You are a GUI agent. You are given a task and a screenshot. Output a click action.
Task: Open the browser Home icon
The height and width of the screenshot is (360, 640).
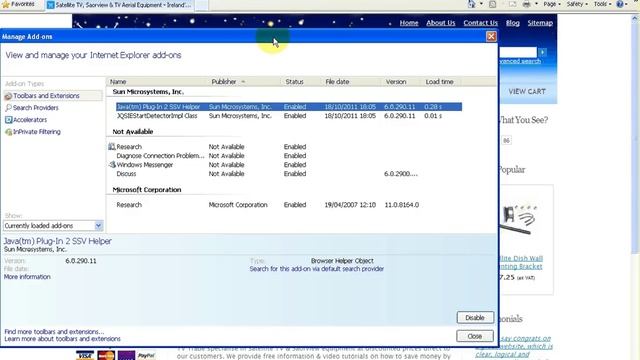(472, 4)
